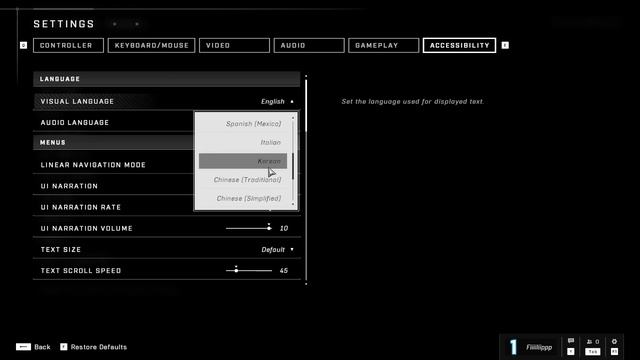Image resolution: width=640 pixels, height=360 pixels.
Task: Select the UI Narration setting row
Action: pos(113,186)
